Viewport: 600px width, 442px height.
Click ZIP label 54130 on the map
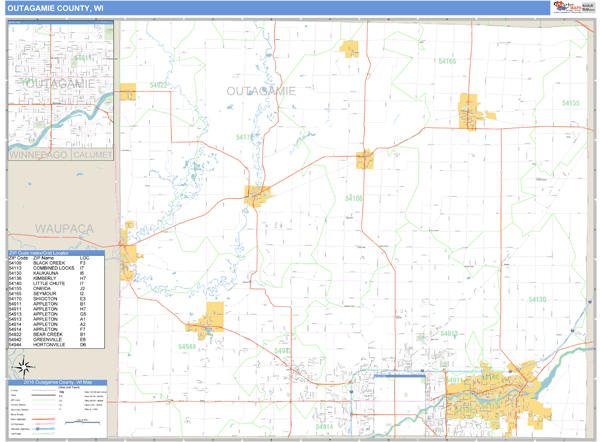[x=537, y=299]
